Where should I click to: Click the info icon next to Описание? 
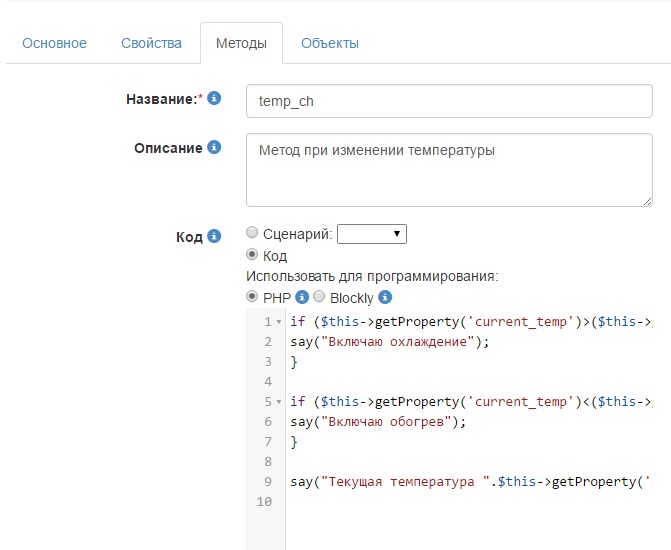coord(212,148)
